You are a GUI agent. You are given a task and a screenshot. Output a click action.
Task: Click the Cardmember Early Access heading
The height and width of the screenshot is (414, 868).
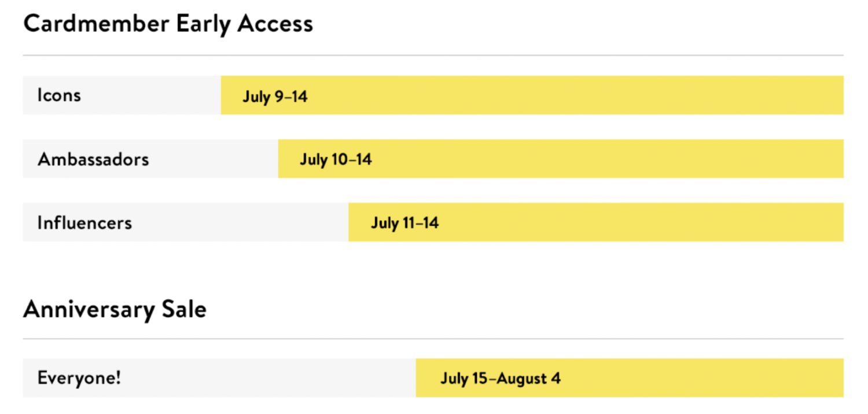coord(168,24)
